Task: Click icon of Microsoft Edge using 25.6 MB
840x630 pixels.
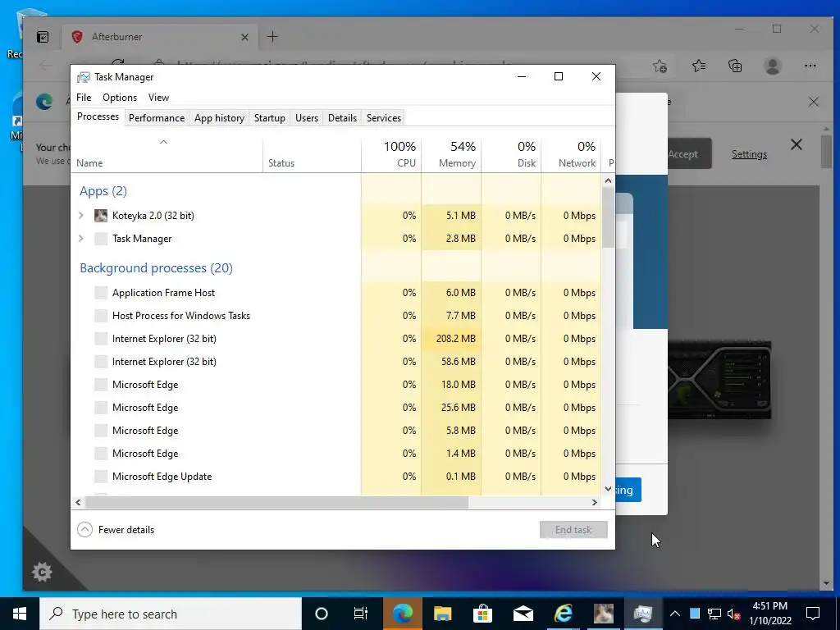Action: click(x=101, y=408)
